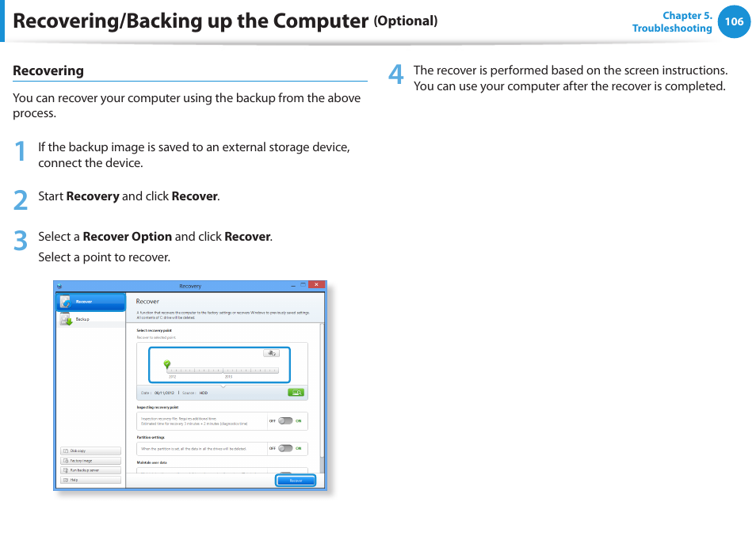This screenshot has height=536, width=756.
Task: Click the Recovery app icon in the title bar
Action: click(59, 284)
